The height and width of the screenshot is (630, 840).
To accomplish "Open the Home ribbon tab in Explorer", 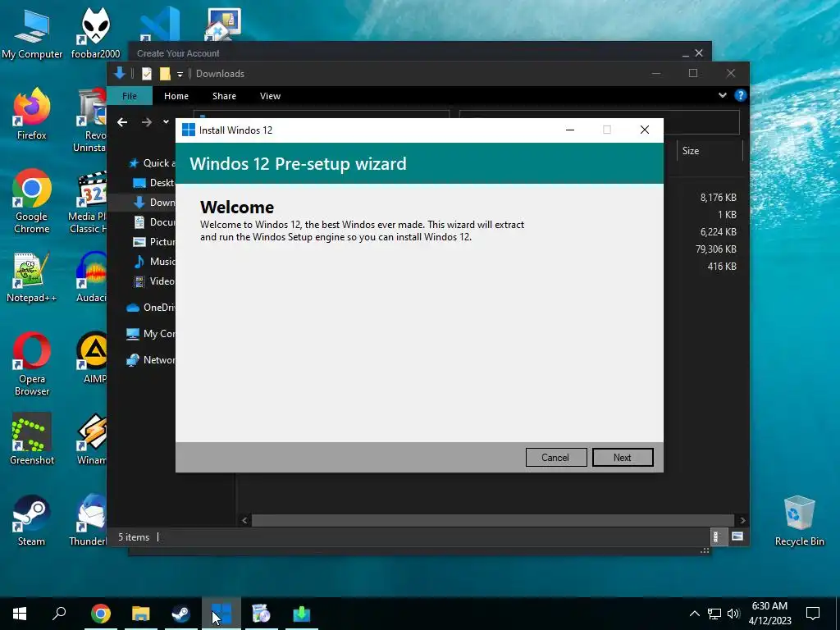I will [176, 96].
